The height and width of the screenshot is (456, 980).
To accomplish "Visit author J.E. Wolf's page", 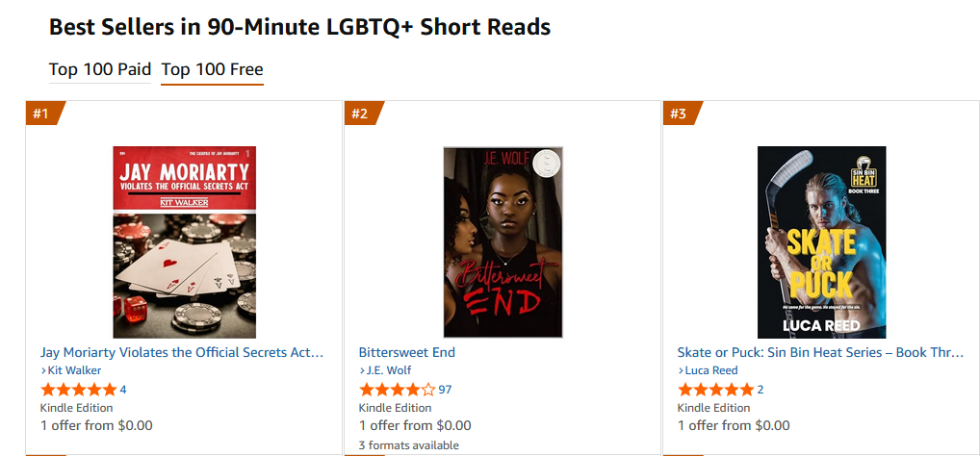I will click(388, 370).
